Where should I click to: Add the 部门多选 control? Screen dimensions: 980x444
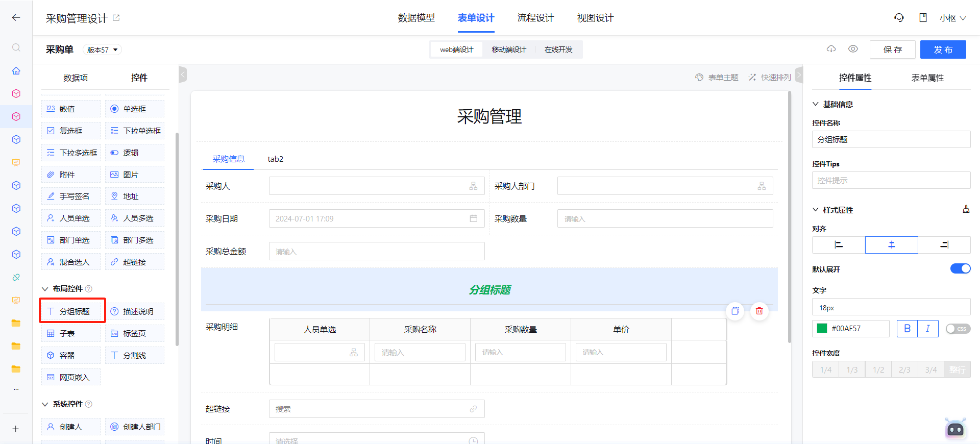point(135,240)
